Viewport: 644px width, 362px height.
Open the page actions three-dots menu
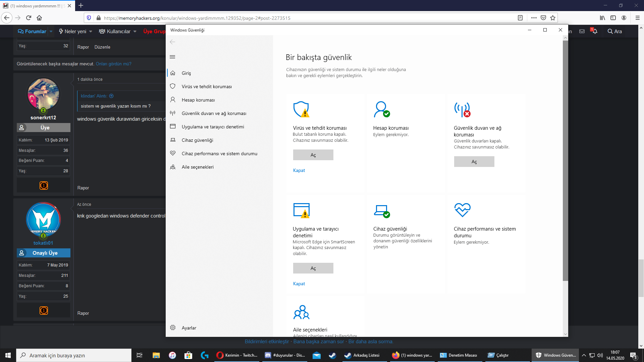click(x=534, y=18)
